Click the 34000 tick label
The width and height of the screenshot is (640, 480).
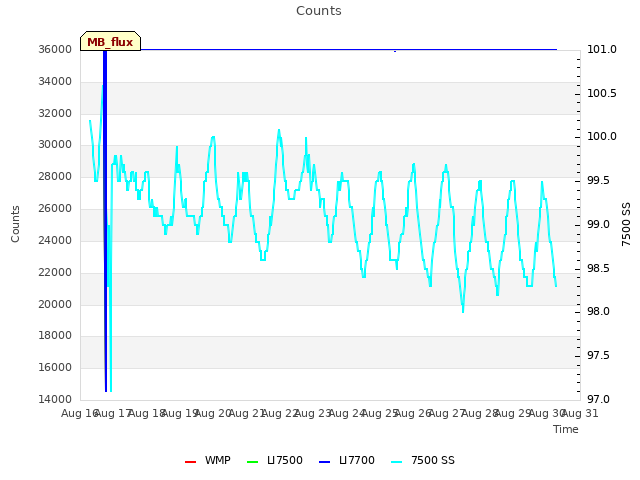click(55, 81)
